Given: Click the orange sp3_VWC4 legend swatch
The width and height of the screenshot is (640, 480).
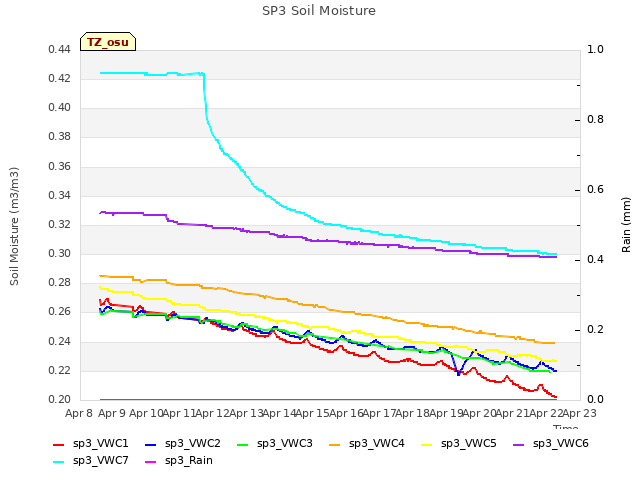Looking at the screenshot, I should [x=335, y=444].
